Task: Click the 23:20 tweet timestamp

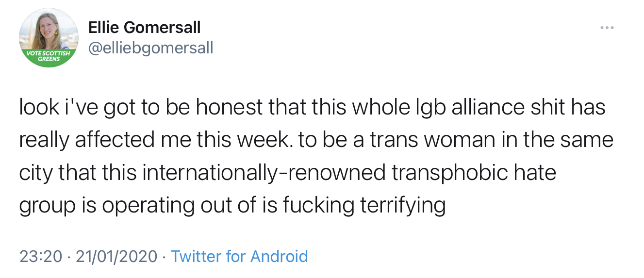Action: 41,256
